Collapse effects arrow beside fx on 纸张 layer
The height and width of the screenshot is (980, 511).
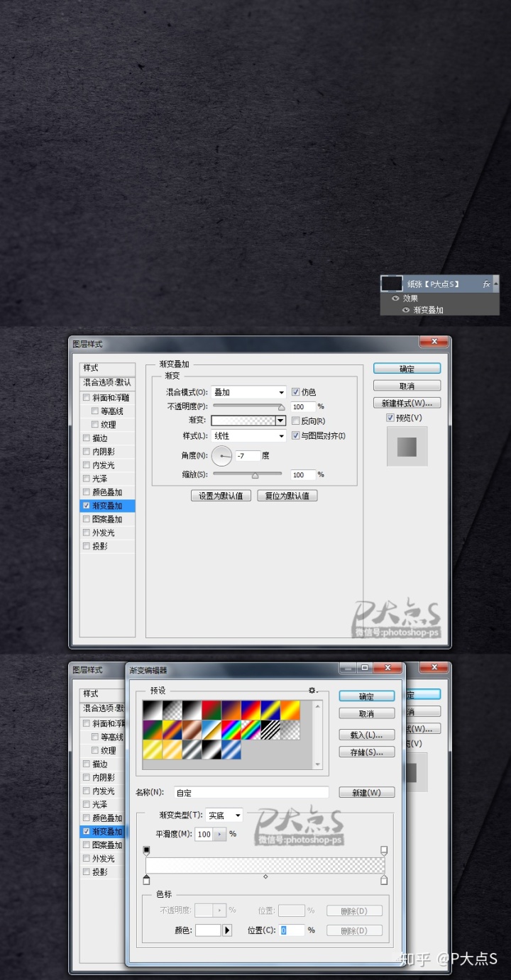[x=495, y=284]
